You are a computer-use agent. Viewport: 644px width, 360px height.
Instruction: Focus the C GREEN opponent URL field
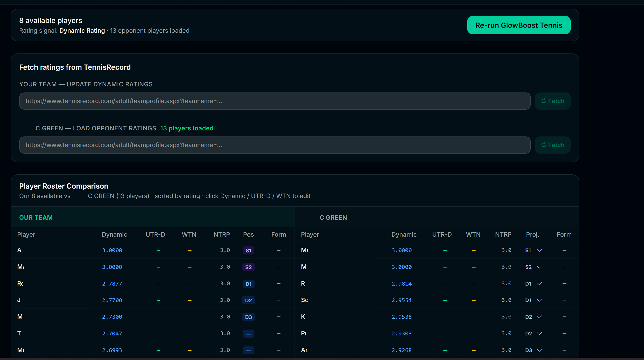coord(275,145)
